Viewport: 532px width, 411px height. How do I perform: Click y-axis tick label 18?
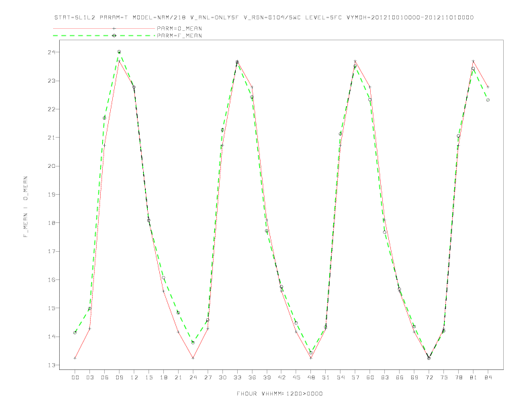tap(52, 223)
